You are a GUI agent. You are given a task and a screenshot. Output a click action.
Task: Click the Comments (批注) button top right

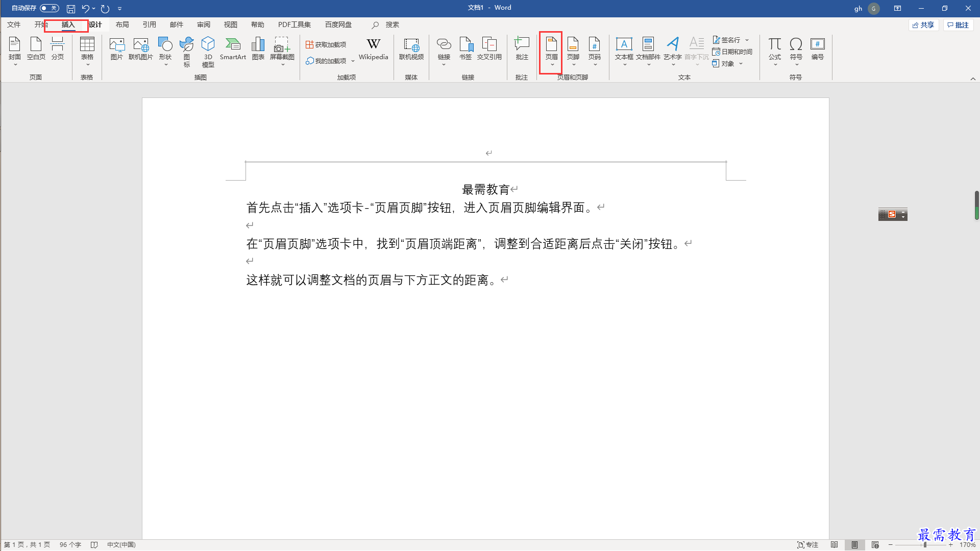point(958,25)
